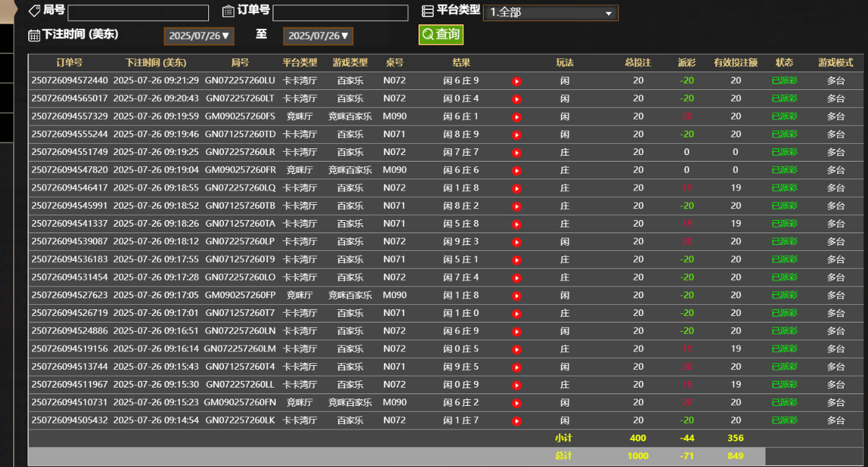
Task: Play replay for the 闲0庄9 result row
Action: click(x=516, y=384)
